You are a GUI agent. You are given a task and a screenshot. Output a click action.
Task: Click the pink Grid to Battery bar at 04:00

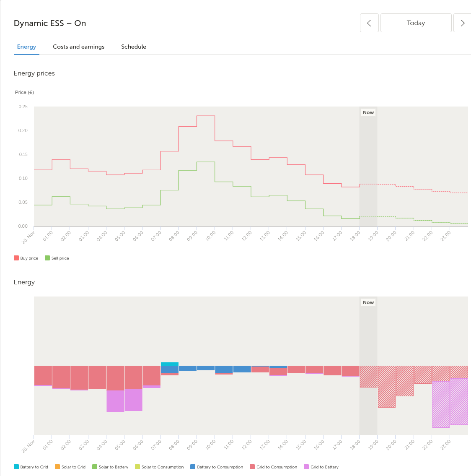[x=115, y=401]
